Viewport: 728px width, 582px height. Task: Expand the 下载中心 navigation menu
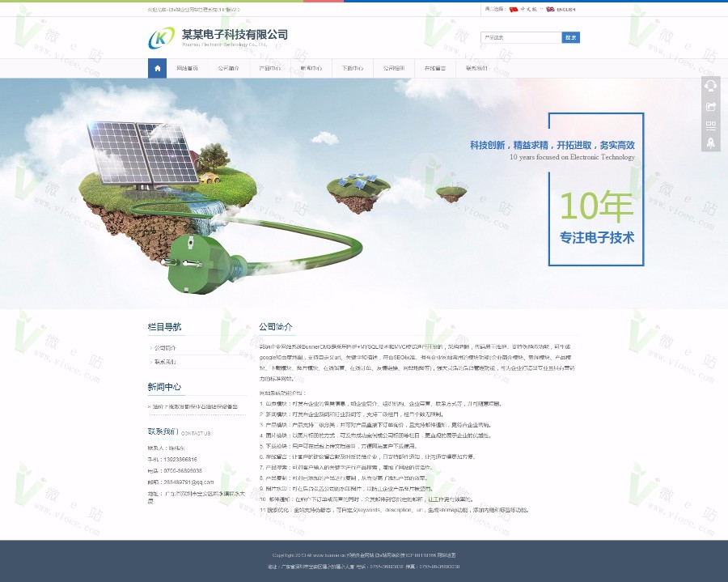352,68
